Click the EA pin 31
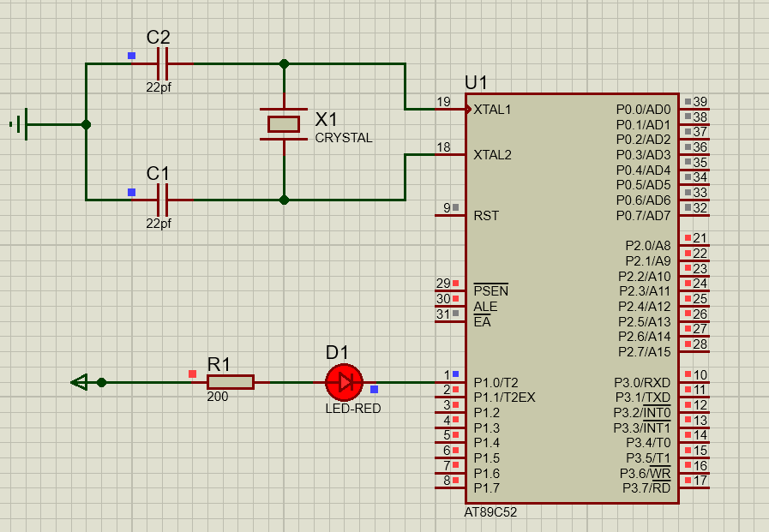The width and height of the screenshot is (769, 532). tap(450, 321)
